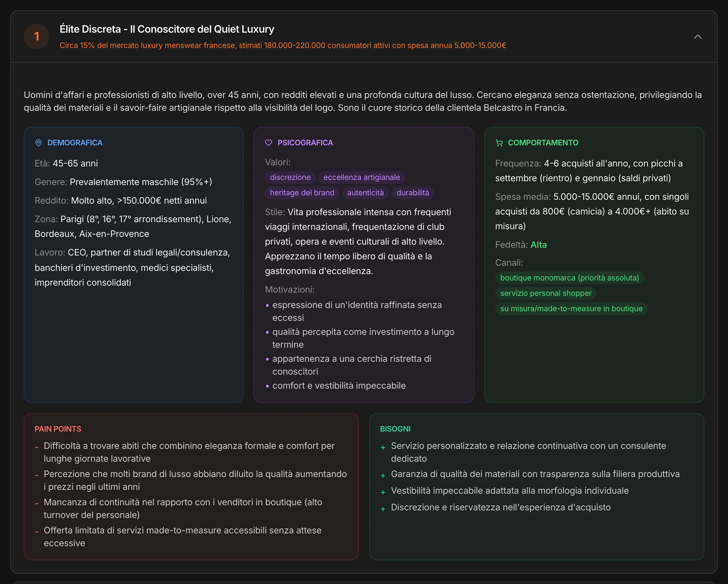Viewport: 728px width, 584px height.
Task: Click the green 'Alta' loyalty value
Action: click(x=538, y=245)
